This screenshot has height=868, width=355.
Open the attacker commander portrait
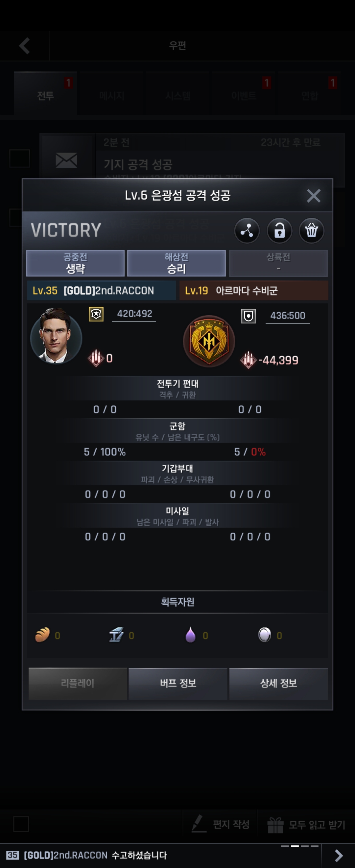56,336
